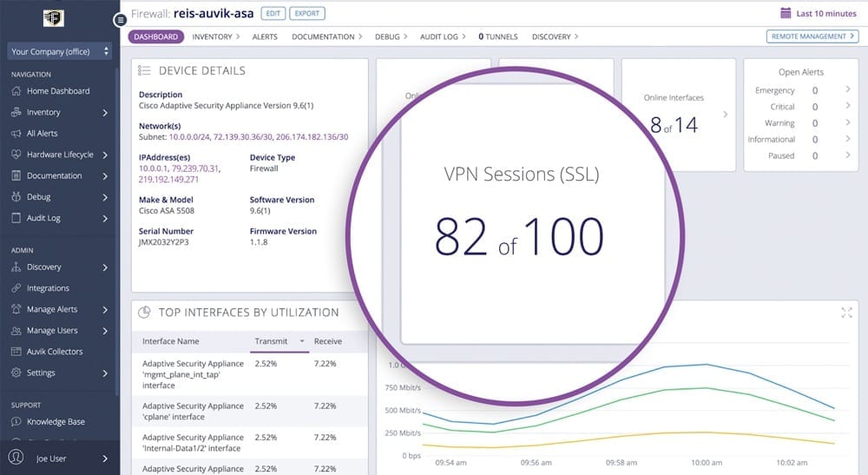This screenshot has width=868, height=475.
Task: Sort interfaces by Transmit column
Action: [x=279, y=341]
